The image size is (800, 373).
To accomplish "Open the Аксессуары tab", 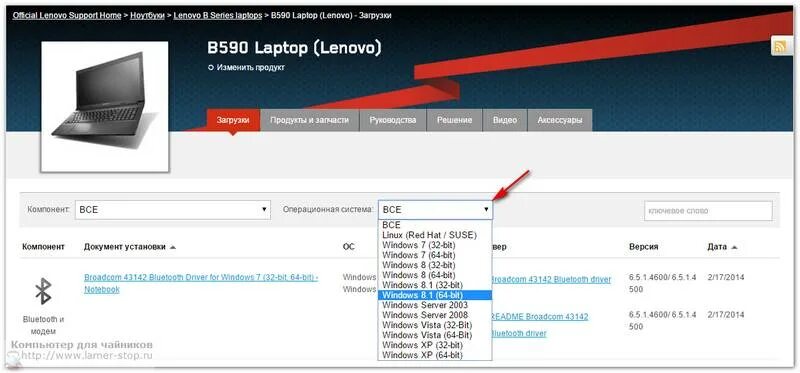I will tap(560, 120).
